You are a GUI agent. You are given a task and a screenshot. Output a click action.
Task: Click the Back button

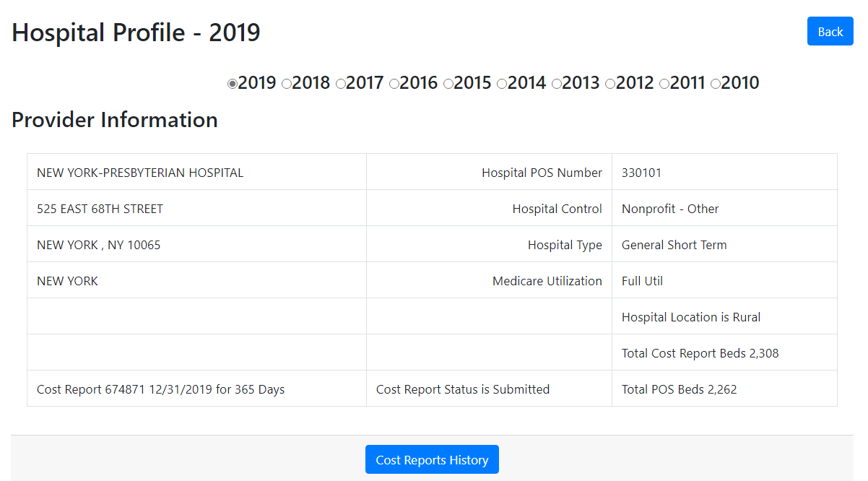pyautogui.click(x=830, y=31)
